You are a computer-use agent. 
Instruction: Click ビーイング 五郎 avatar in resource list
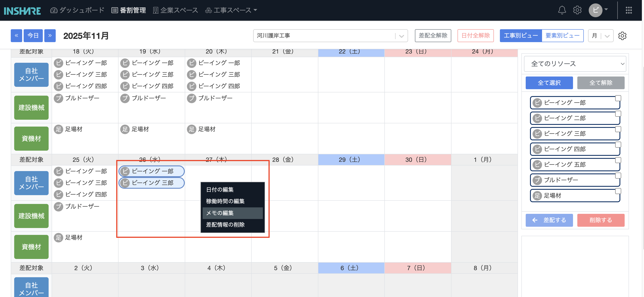pyautogui.click(x=537, y=165)
